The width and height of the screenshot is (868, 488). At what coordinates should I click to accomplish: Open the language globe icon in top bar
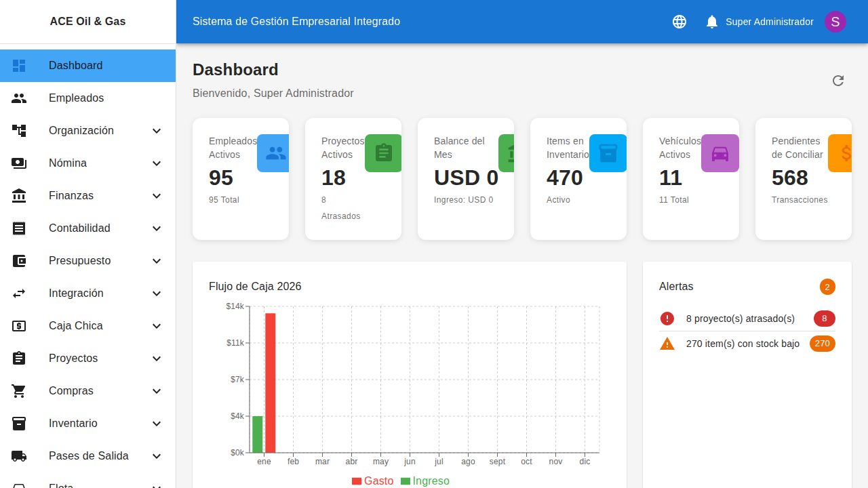tap(679, 21)
